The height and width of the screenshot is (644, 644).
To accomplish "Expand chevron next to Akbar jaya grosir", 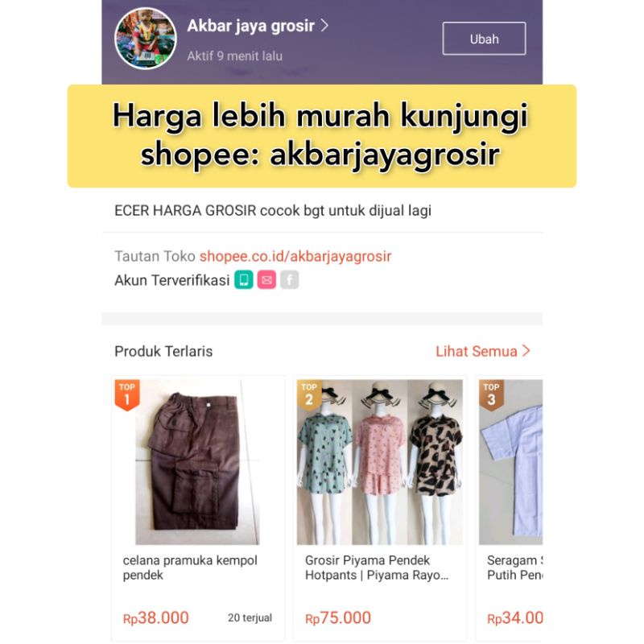I will (x=324, y=26).
